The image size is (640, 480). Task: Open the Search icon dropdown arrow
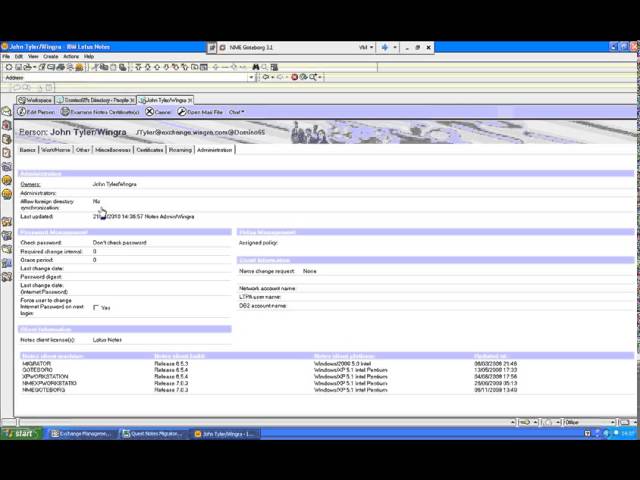pyautogui.click(x=320, y=77)
